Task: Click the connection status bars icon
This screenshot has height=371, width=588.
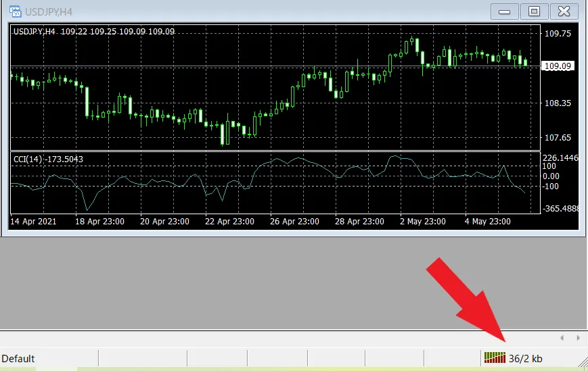Action: click(x=495, y=358)
